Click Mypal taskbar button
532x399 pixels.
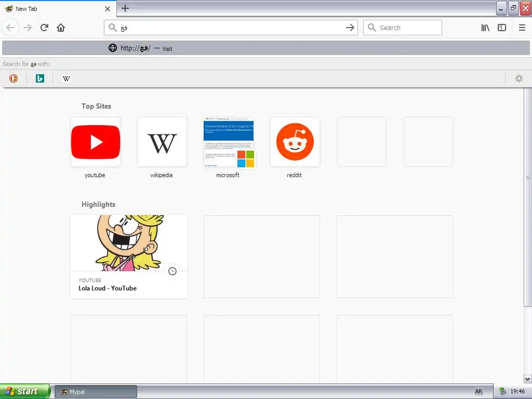pos(96,392)
